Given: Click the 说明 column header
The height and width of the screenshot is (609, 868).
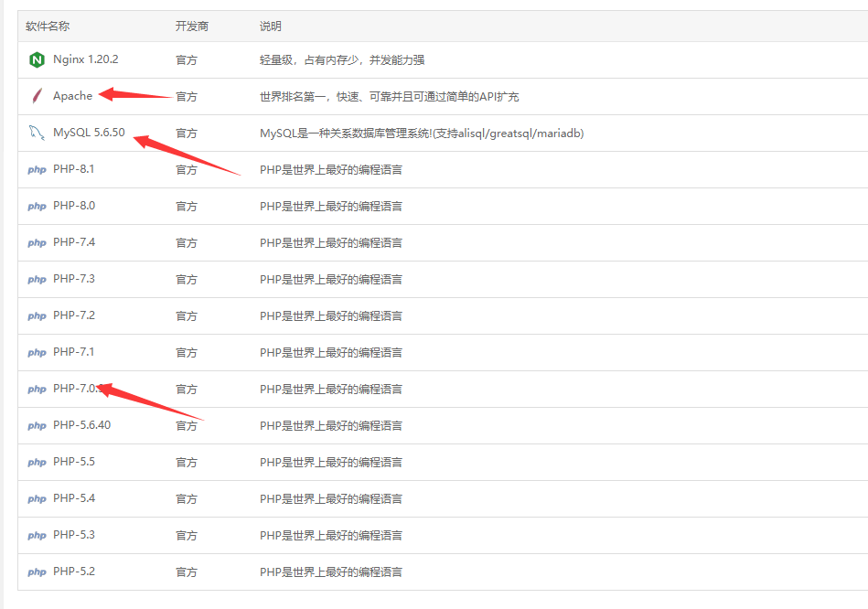Looking at the screenshot, I should click(271, 27).
